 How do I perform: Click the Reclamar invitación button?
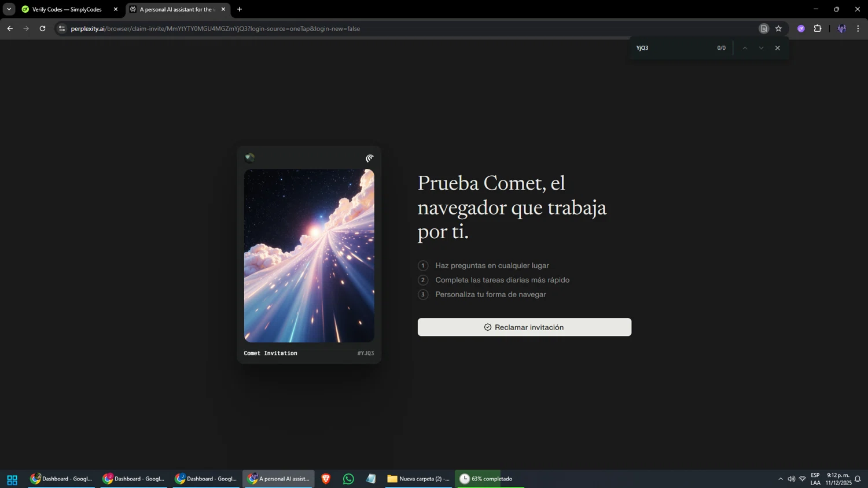click(x=524, y=327)
